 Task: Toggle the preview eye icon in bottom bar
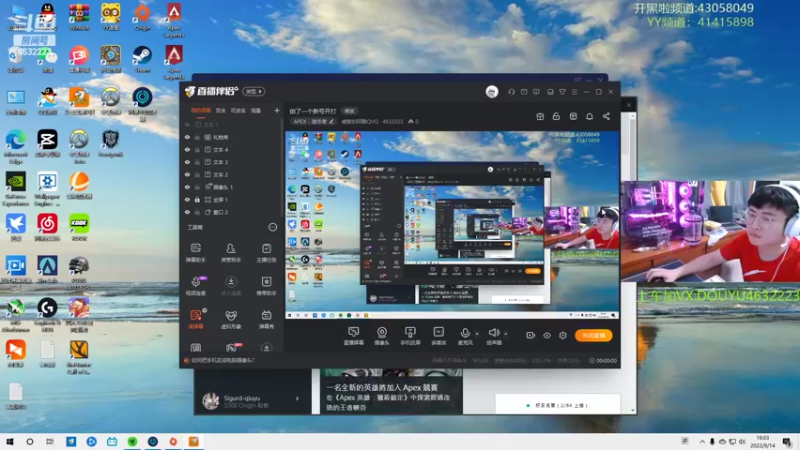coord(547,336)
